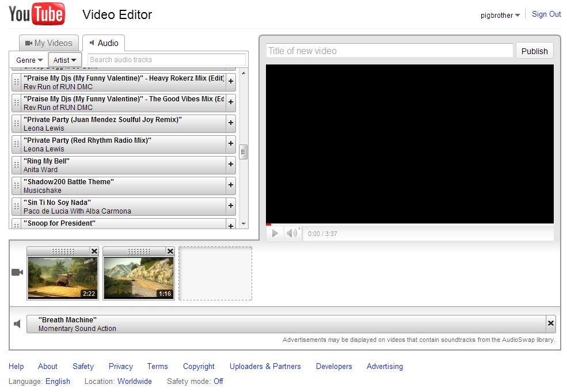Screen dimensions: 567x392
Task: Toggle Safety mode Off link
Action: (218, 381)
